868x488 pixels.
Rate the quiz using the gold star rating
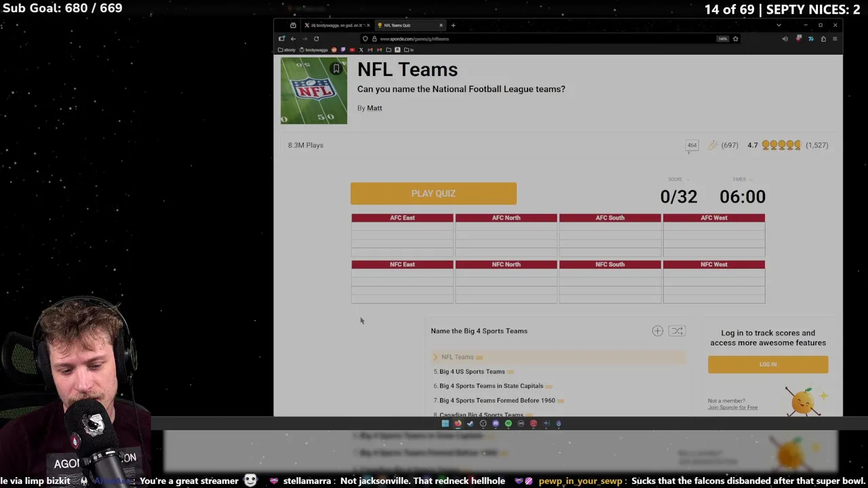click(x=781, y=145)
